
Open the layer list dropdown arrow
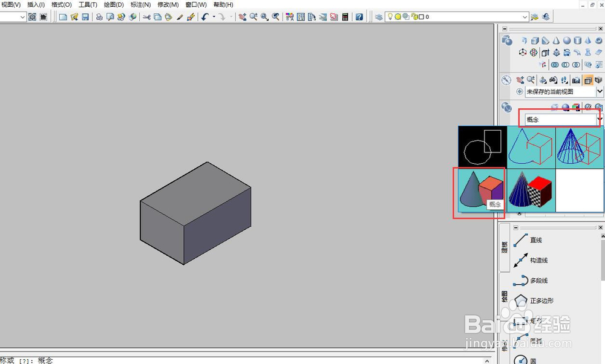pos(525,17)
